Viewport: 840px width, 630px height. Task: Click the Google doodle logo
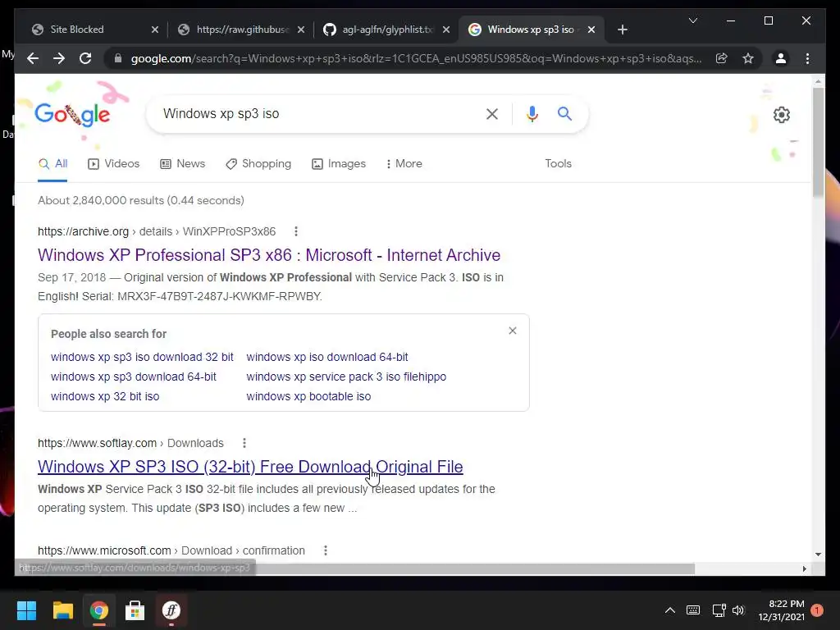pyautogui.click(x=72, y=114)
